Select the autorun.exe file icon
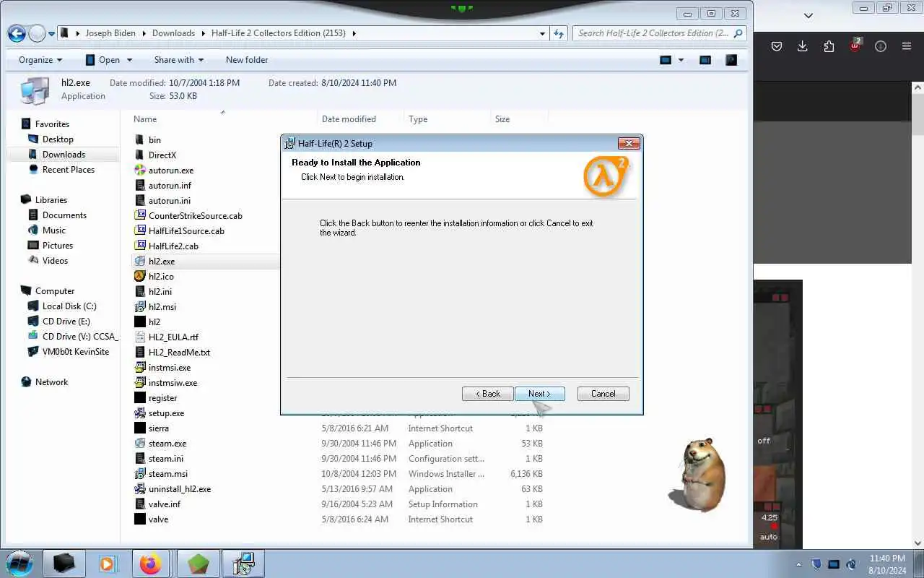 click(x=140, y=170)
